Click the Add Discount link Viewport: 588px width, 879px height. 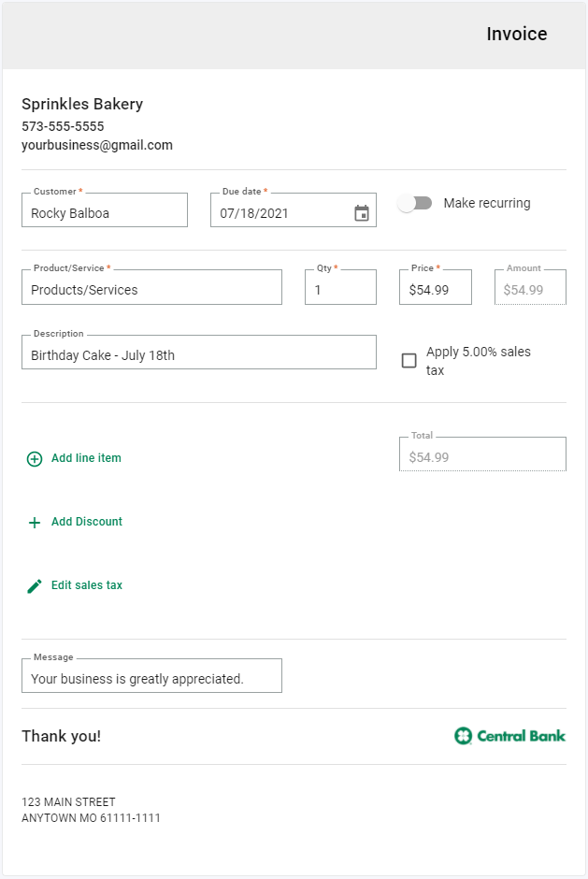(x=85, y=521)
